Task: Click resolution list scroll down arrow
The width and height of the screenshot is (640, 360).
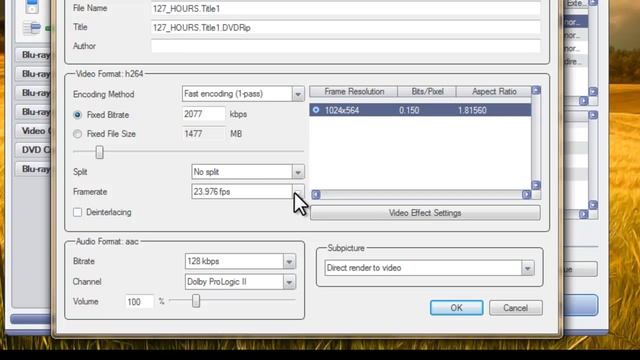Action: (536, 185)
